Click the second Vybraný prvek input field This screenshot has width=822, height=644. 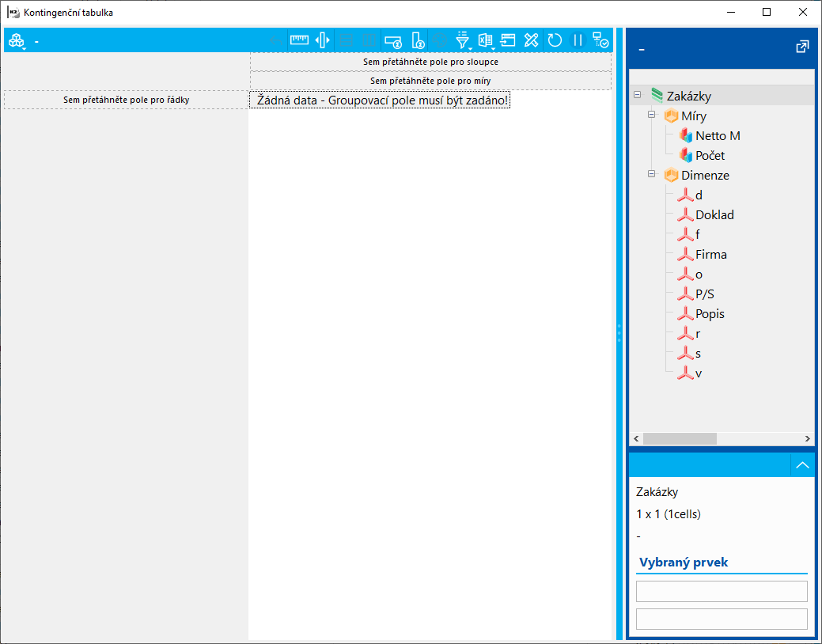(x=722, y=619)
